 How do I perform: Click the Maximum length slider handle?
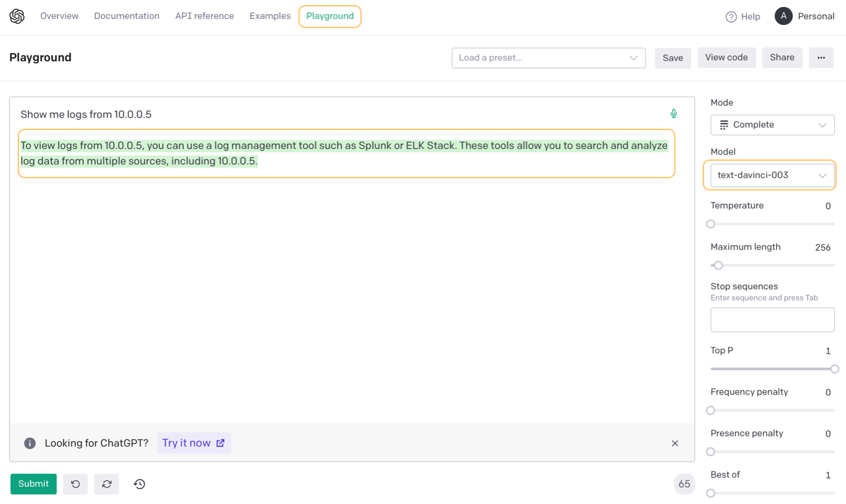coord(718,266)
